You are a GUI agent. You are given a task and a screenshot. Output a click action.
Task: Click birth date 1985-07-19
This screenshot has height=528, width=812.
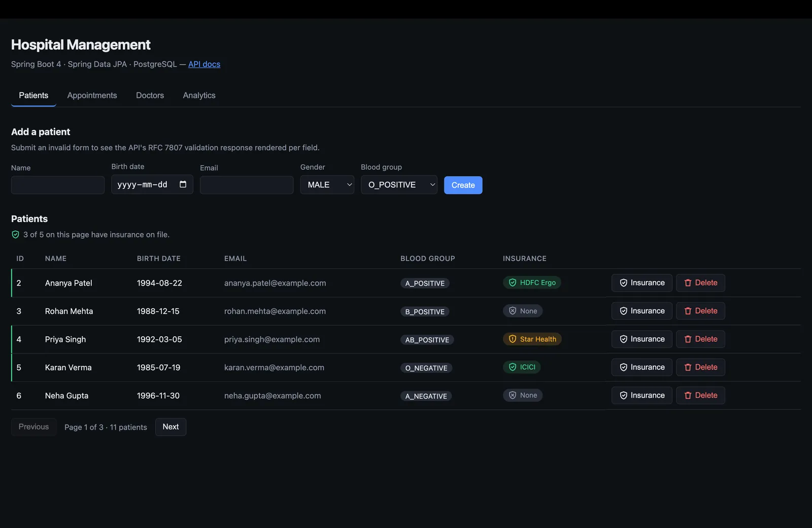pyautogui.click(x=158, y=367)
